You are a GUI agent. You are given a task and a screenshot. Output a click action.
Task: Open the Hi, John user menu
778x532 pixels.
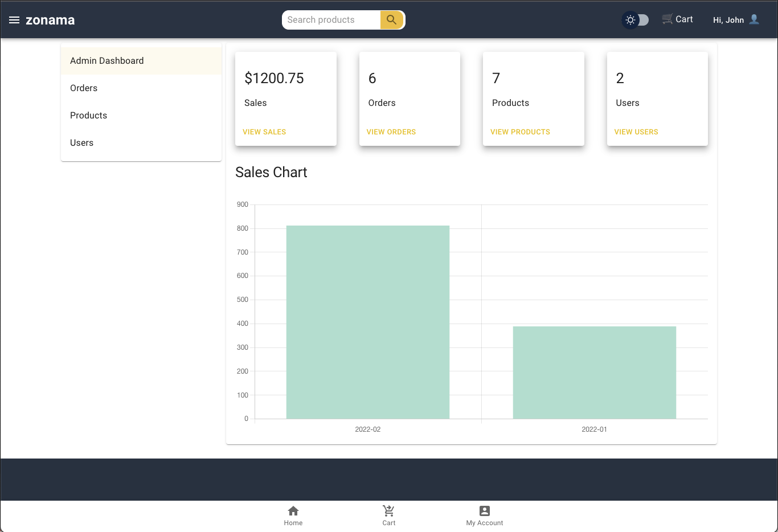coord(736,19)
